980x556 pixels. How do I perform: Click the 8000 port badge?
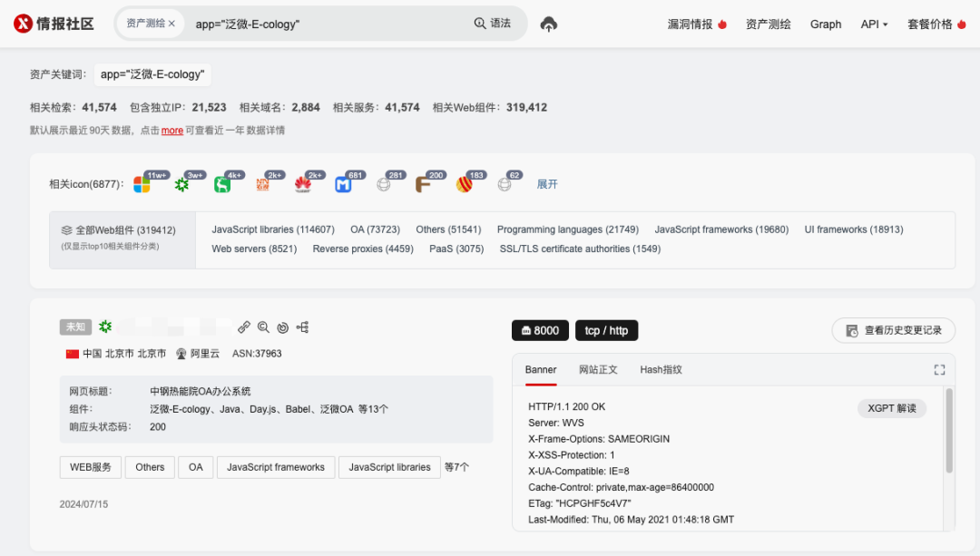(x=541, y=330)
